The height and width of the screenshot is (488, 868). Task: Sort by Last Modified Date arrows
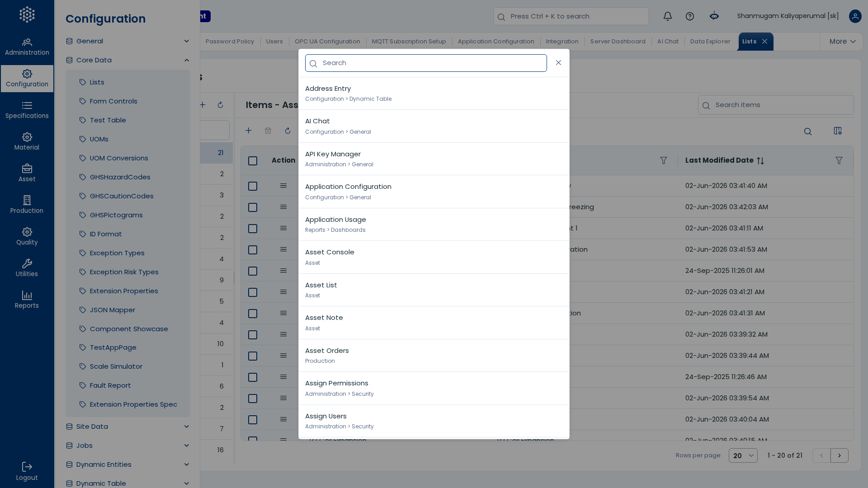point(760,161)
